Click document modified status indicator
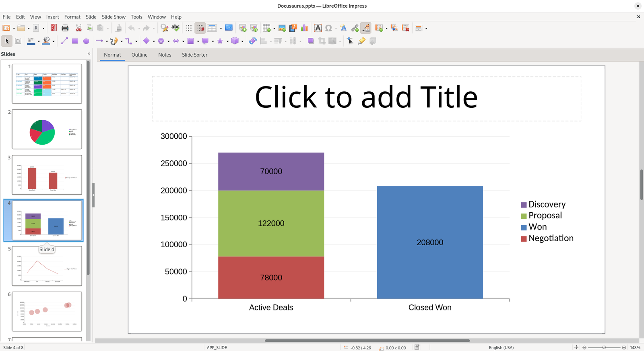The height and width of the screenshot is (351, 644). click(417, 347)
